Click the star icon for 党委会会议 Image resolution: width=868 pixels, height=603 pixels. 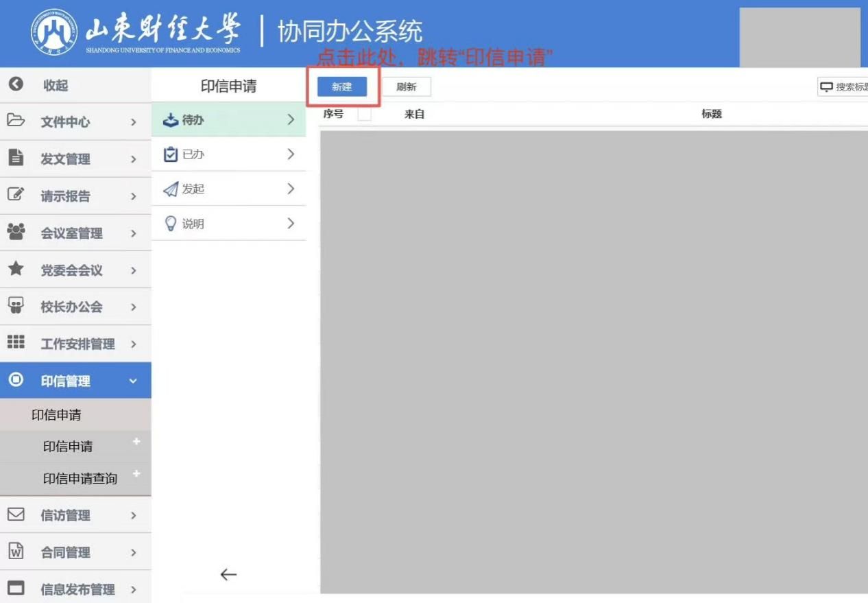tap(16, 269)
